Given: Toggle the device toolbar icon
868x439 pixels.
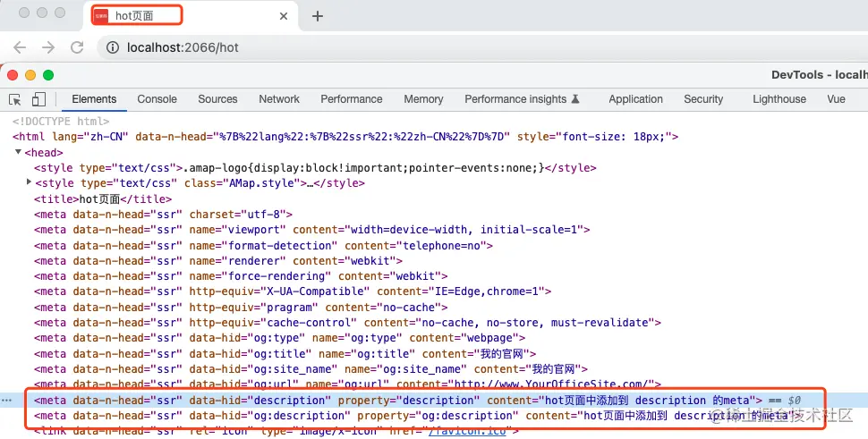Looking at the screenshot, I should (x=38, y=99).
